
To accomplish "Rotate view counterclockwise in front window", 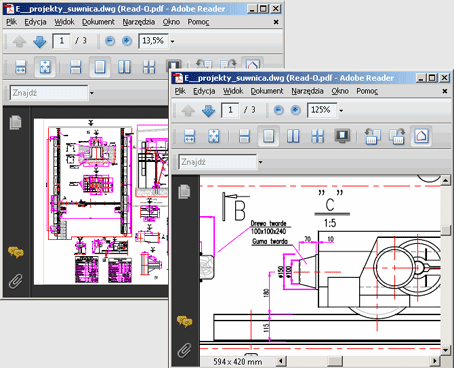I will coord(372,136).
